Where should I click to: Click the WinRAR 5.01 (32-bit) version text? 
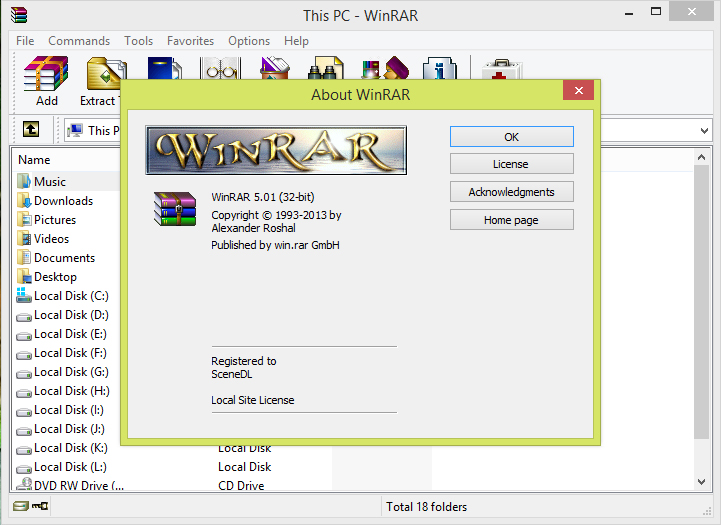pos(263,197)
